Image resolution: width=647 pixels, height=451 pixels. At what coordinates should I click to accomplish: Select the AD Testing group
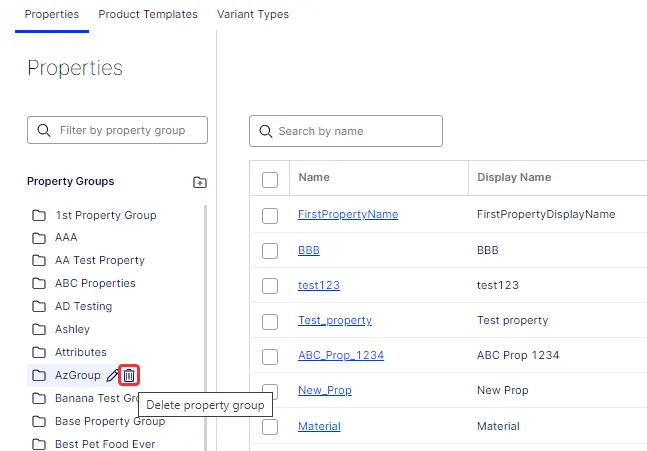83,306
